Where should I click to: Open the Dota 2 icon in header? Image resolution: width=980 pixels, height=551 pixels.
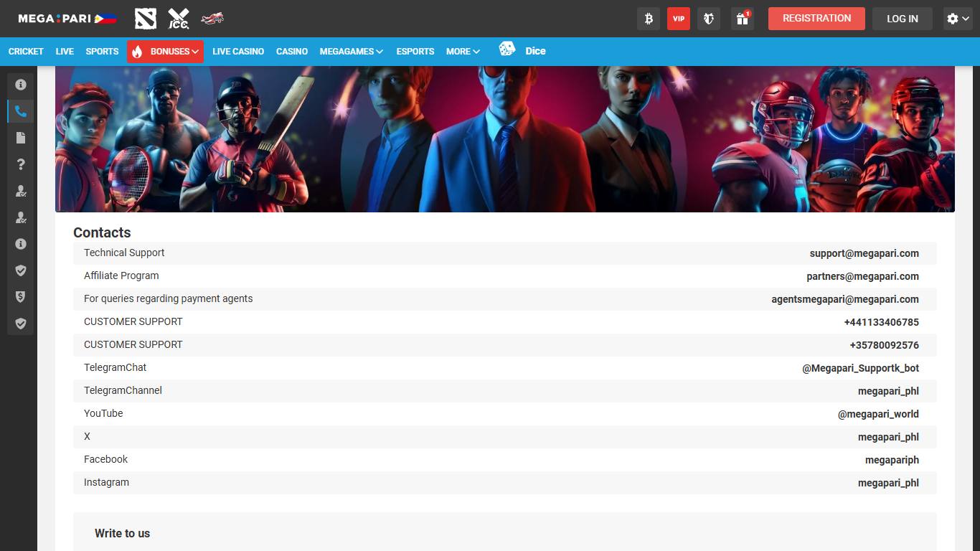tap(146, 19)
